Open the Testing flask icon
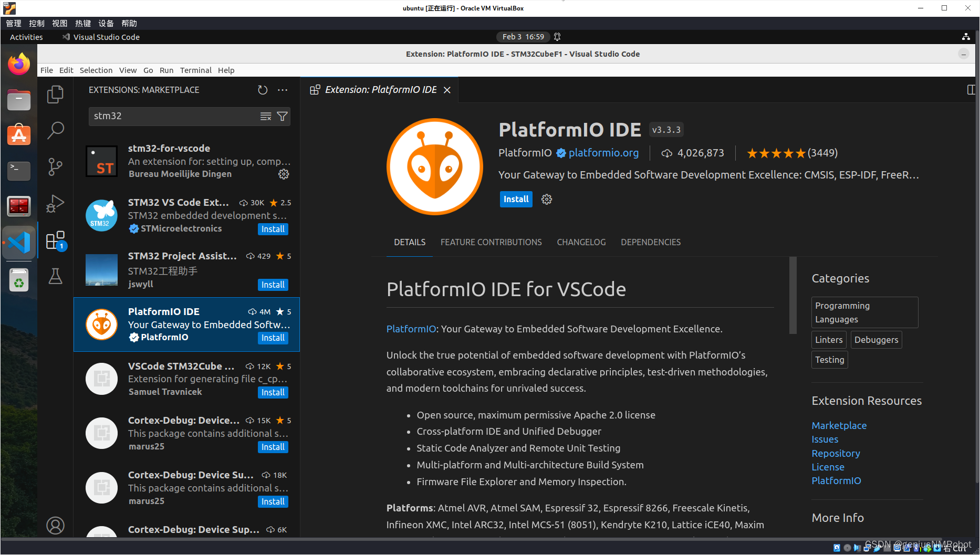980x555 pixels. [55, 276]
